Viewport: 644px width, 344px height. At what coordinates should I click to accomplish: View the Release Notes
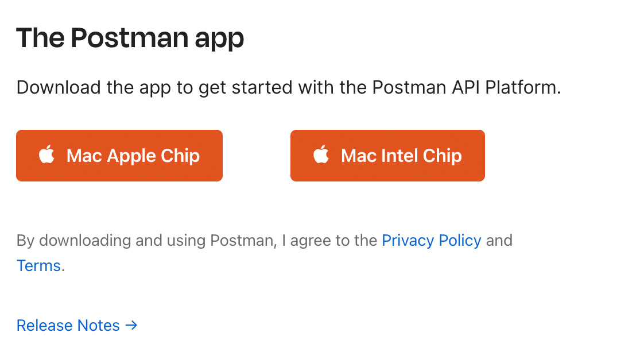click(68, 326)
